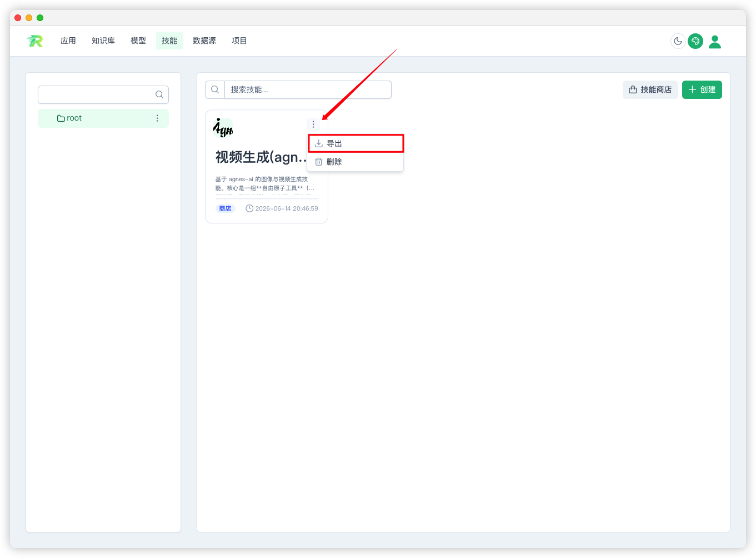Open the 应用 navigation tab
The height and width of the screenshot is (558, 756).
[x=68, y=41]
